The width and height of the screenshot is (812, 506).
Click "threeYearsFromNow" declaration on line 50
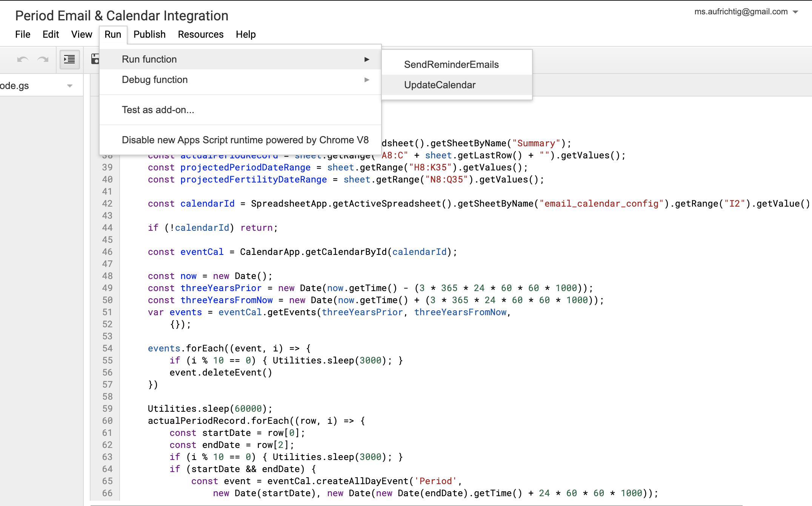coord(226,300)
